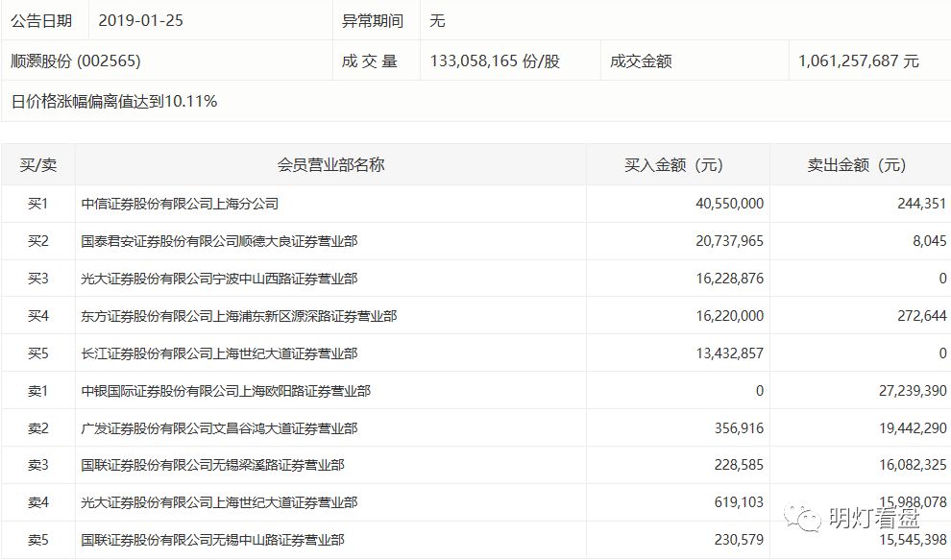Image resolution: width=951 pixels, height=560 pixels.
Task: Click the 买入金额（元） column header
Action: click(x=673, y=165)
